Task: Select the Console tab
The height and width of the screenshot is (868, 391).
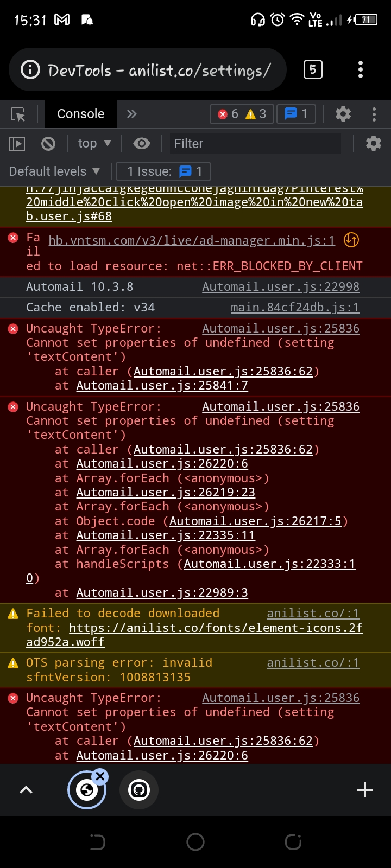Action: [80, 113]
